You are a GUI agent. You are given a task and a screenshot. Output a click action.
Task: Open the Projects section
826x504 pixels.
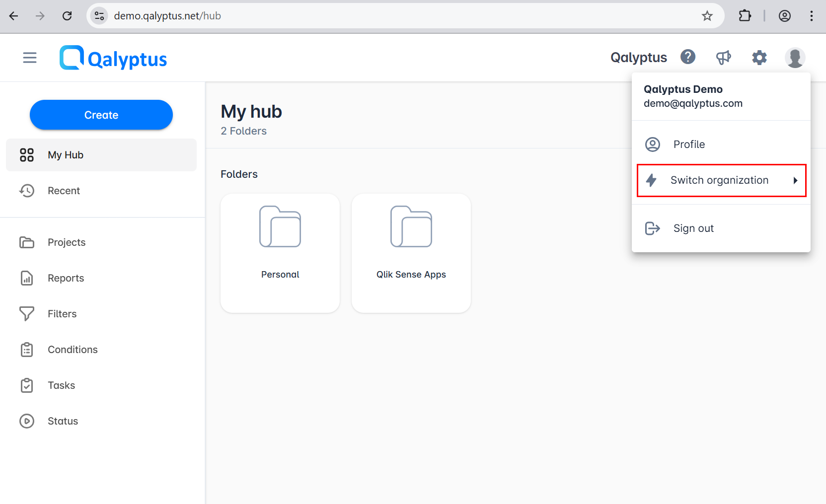point(67,242)
